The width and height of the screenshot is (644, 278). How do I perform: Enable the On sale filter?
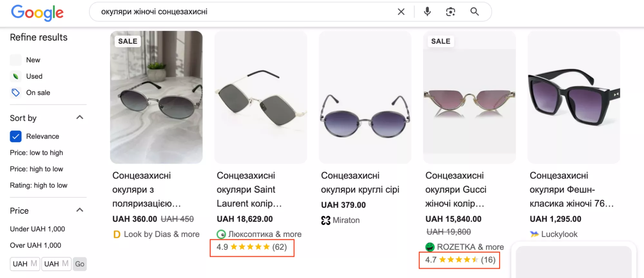point(15,93)
